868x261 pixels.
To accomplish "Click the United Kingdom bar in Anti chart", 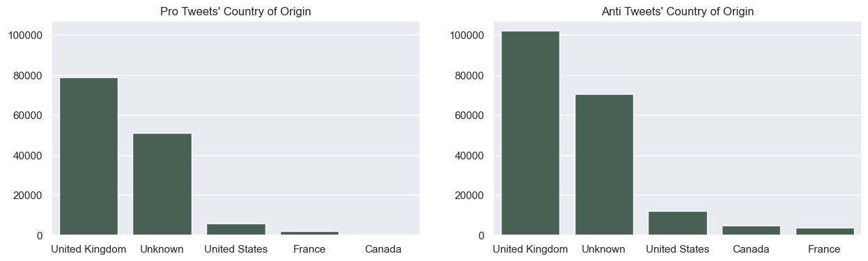I will 530,133.
